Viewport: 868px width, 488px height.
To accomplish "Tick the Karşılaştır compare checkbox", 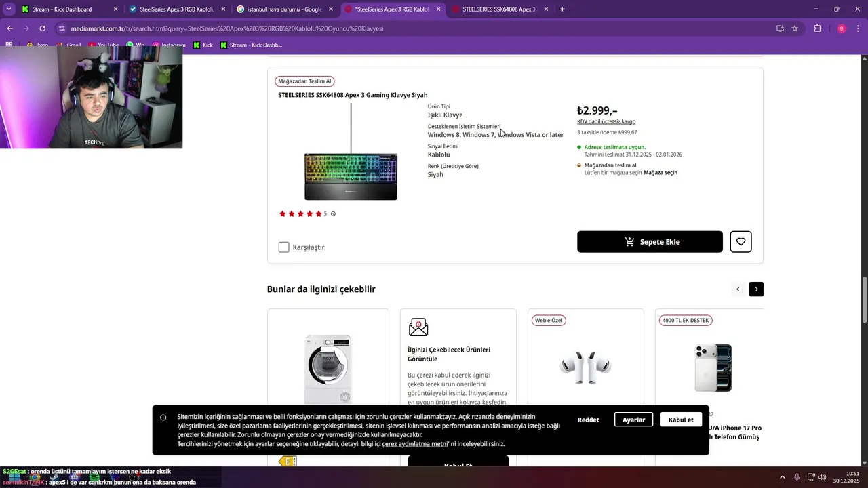I will [283, 247].
